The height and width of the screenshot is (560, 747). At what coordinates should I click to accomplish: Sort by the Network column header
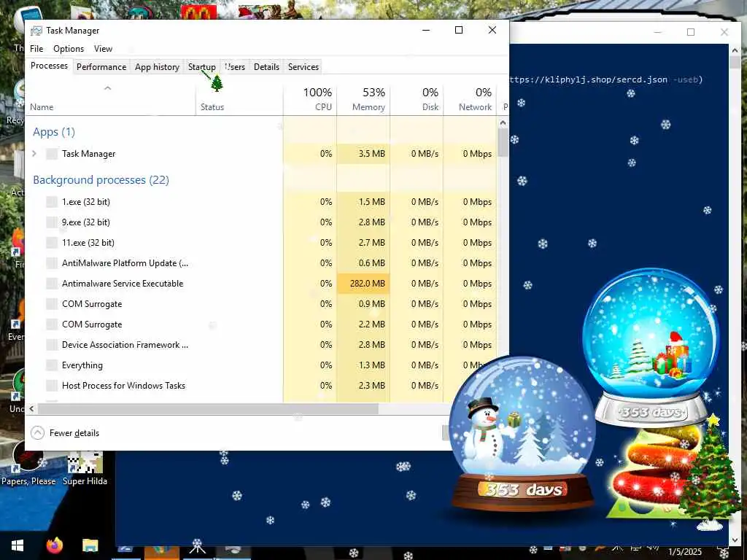[x=471, y=99]
